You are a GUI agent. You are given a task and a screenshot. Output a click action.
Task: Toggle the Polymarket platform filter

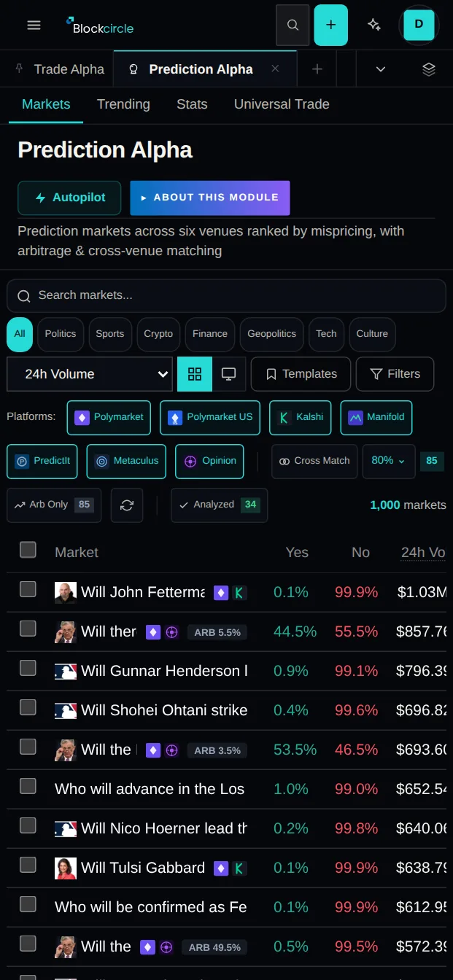(109, 418)
